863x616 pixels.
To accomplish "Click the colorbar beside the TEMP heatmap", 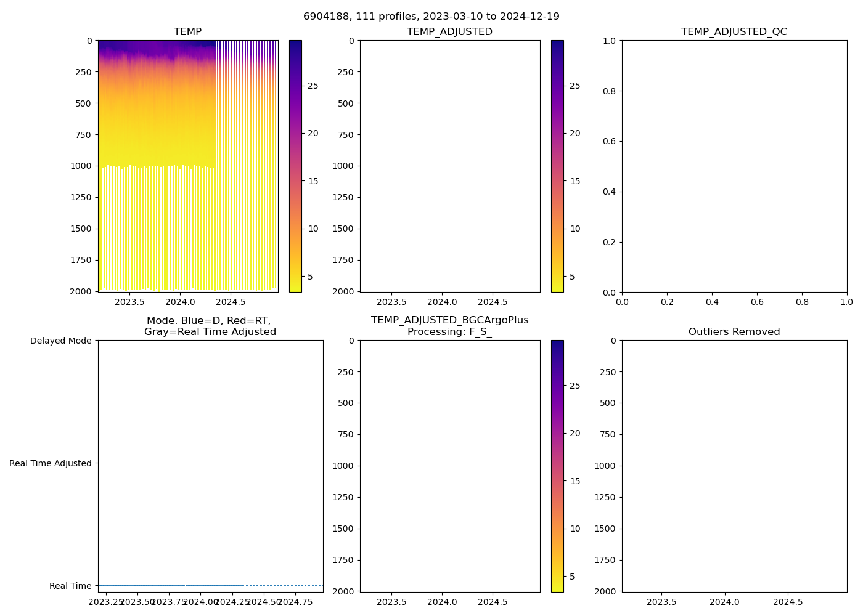I will point(295,166).
